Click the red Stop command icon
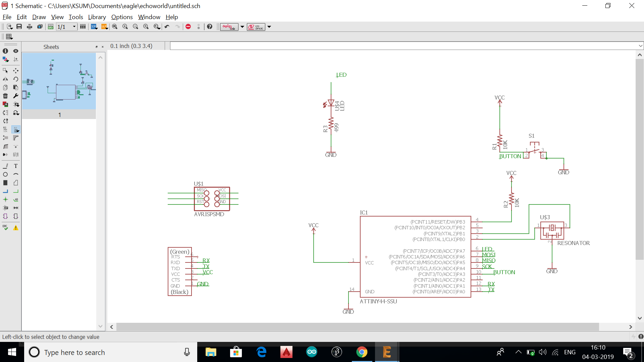Image resolution: width=644 pixels, height=362 pixels. (188, 27)
